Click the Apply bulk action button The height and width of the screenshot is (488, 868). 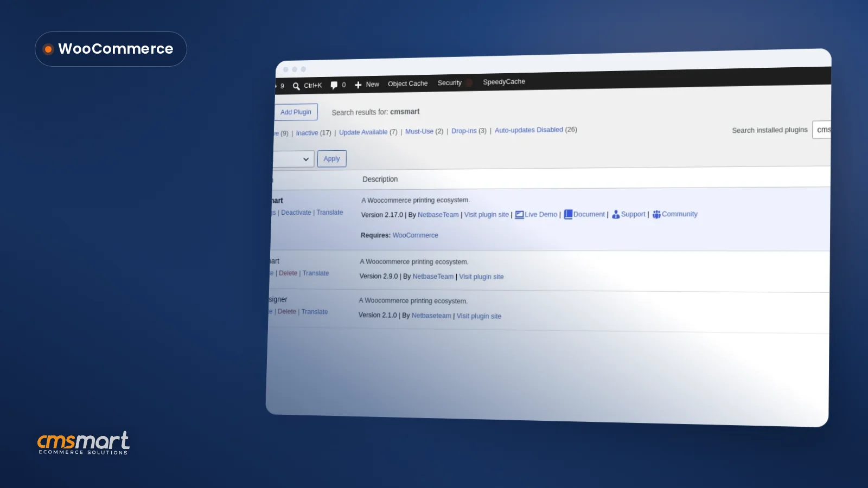[x=331, y=159]
